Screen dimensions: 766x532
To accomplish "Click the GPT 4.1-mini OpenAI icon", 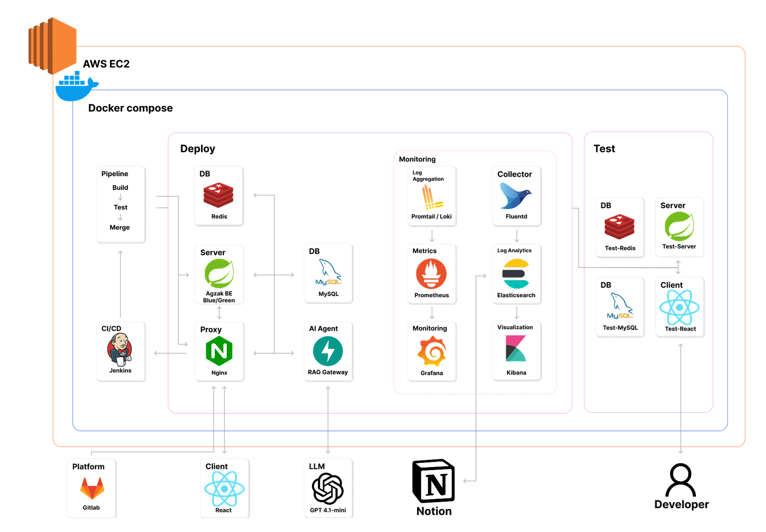I will click(x=328, y=489).
